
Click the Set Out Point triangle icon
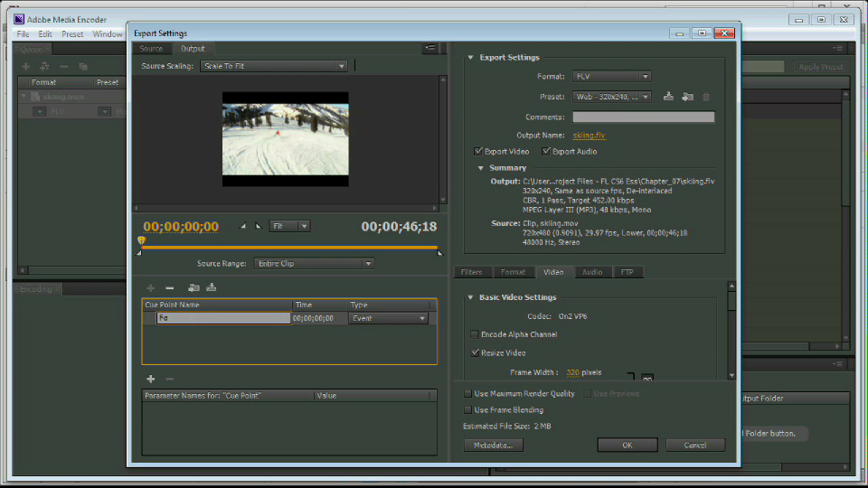click(258, 226)
